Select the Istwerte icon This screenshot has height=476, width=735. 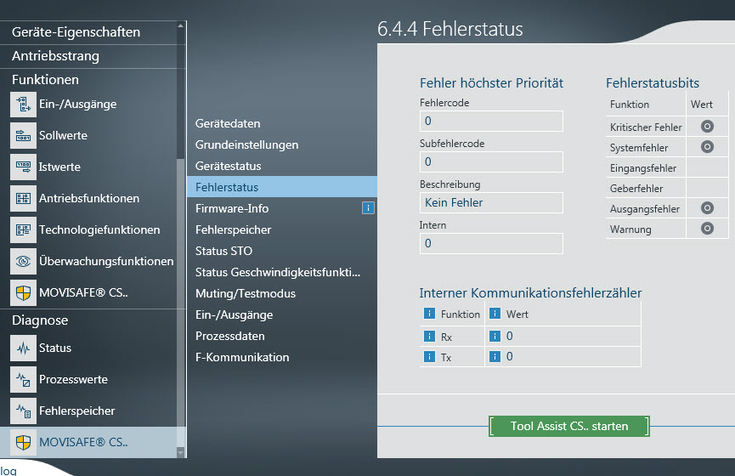pyautogui.click(x=24, y=166)
